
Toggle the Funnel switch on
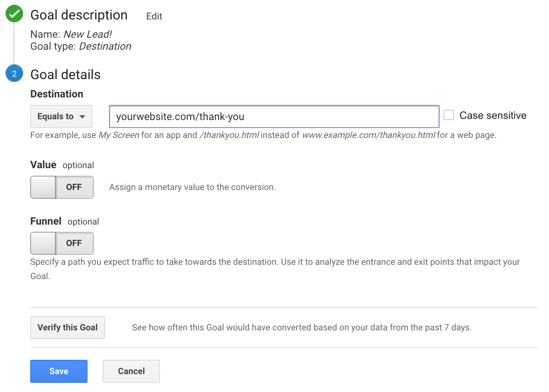pyautogui.click(x=62, y=243)
